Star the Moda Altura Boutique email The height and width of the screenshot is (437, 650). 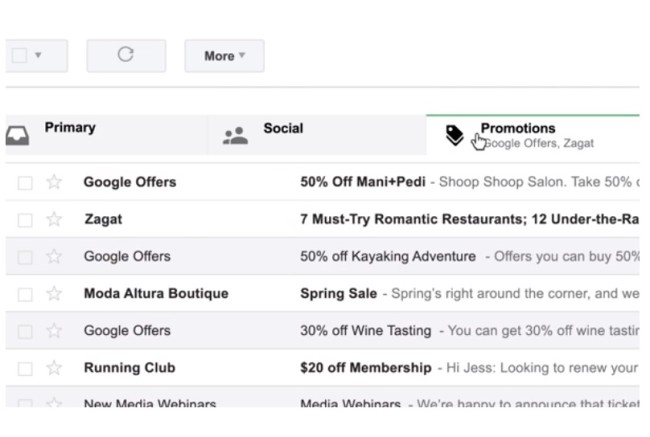click(54, 294)
